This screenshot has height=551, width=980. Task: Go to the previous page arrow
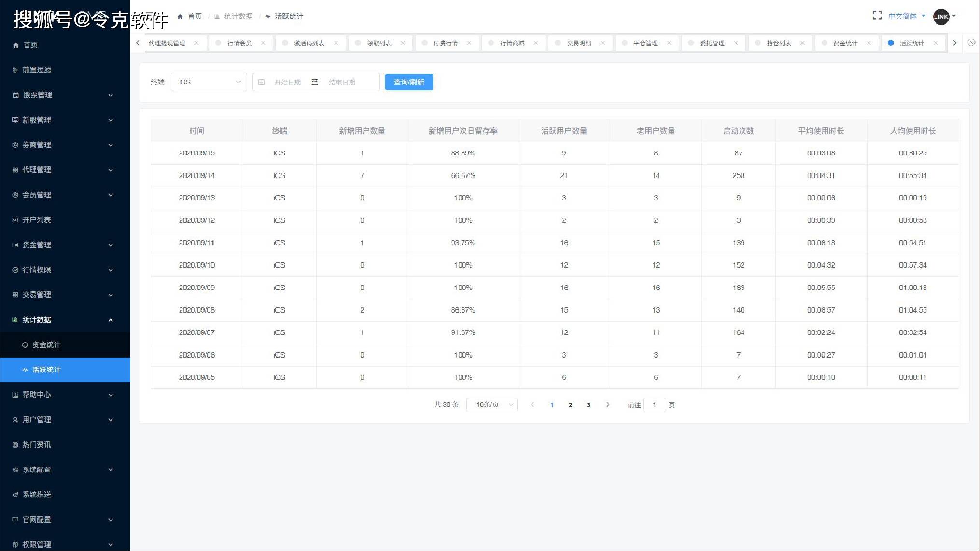[532, 405]
